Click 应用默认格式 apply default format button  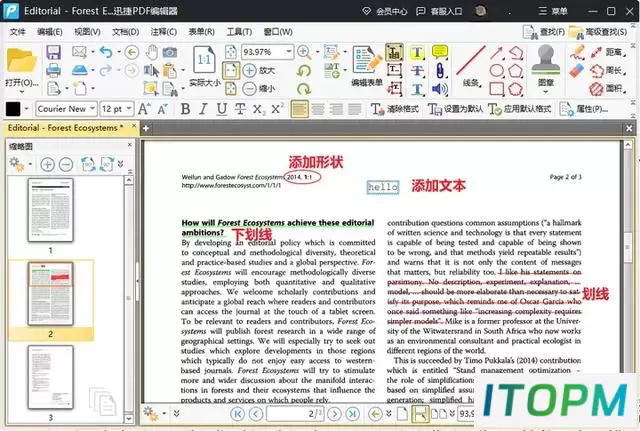click(520, 109)
